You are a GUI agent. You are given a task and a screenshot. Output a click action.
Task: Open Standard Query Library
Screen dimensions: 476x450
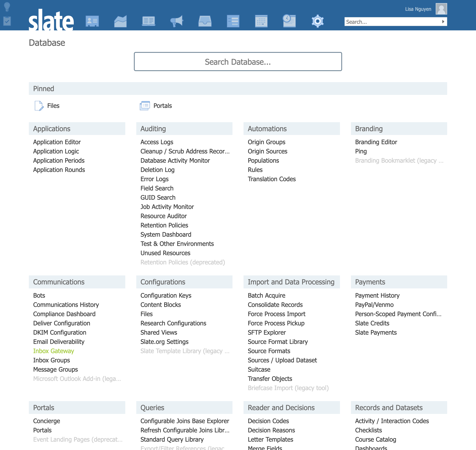(x=172, y=439)
